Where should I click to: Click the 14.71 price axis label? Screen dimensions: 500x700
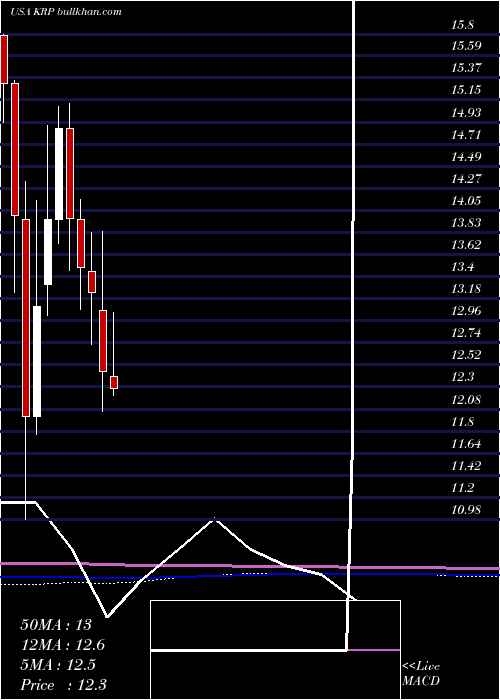pyautogui.click(x=466, y=134)
